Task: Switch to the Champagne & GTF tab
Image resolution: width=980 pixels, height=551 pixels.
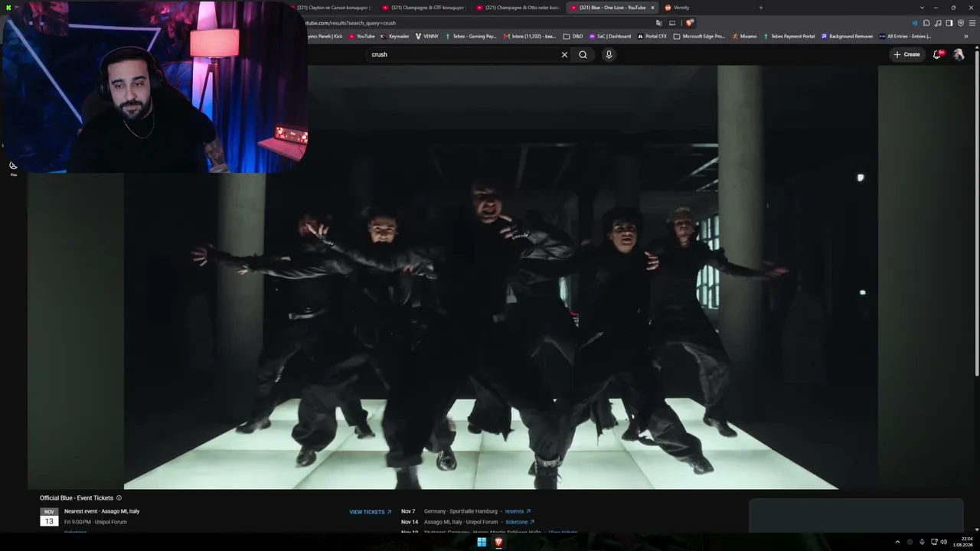Action: (423, 8)
